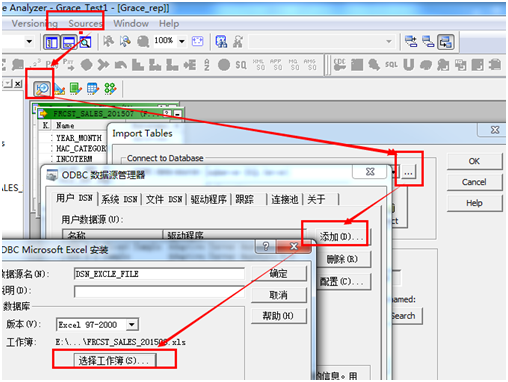Switch to the 连接池 tab
This screenshot has width=508, height=382.
tap(284, 199)
